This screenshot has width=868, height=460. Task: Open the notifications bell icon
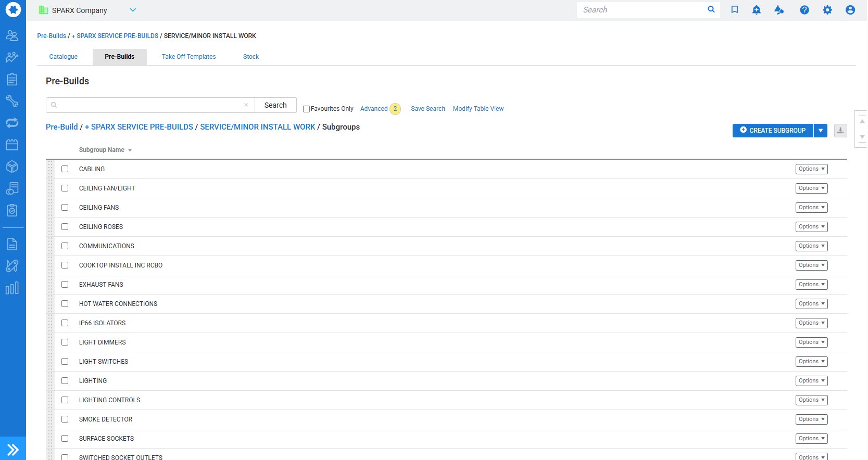[x=756, y=10]
